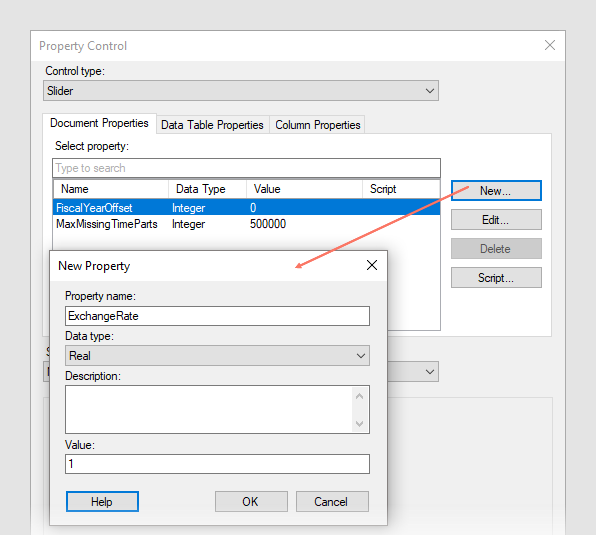
Task: Click the Description scroll up arrow
Action: [360, 396]
